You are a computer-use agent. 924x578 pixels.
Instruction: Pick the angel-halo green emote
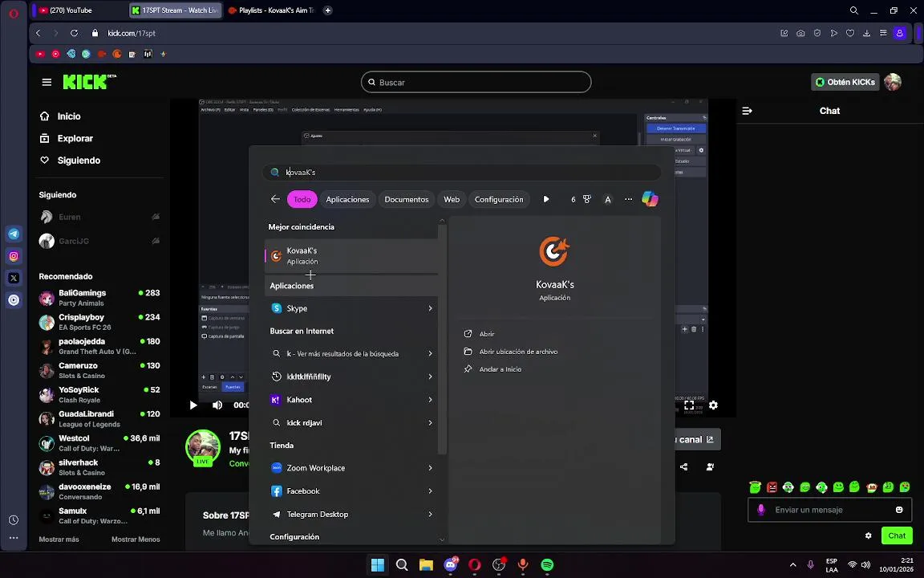[755, 486]
